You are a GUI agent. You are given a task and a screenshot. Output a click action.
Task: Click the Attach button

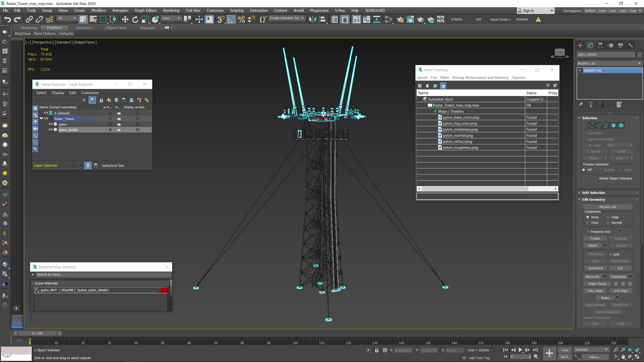tap(592, 246)
